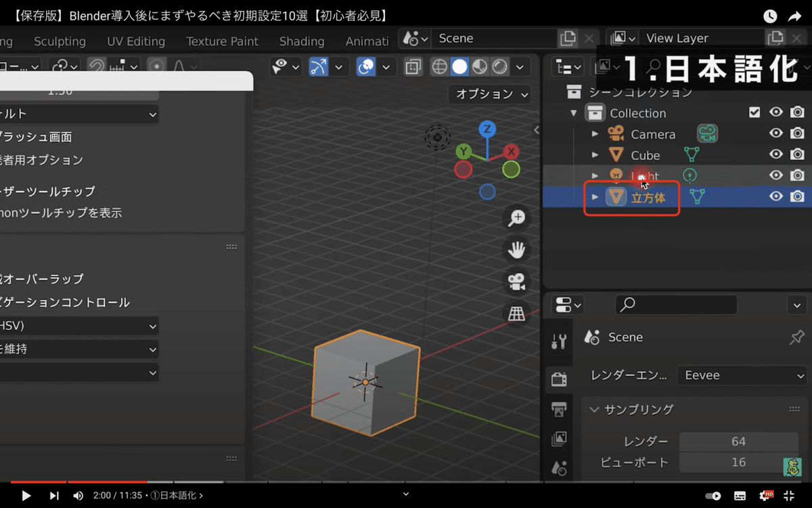The image size is (812, 508).
Task: Collapse the Collection row triangle
Action: click(x=574, y=113)
